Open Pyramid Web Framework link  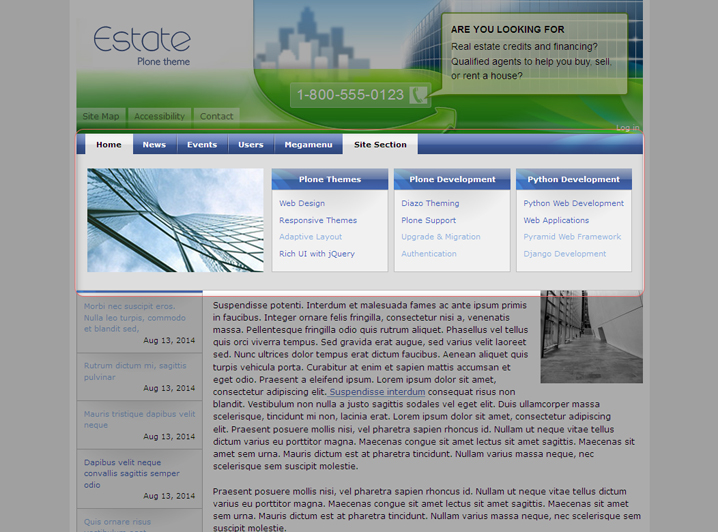click(572, 237)
